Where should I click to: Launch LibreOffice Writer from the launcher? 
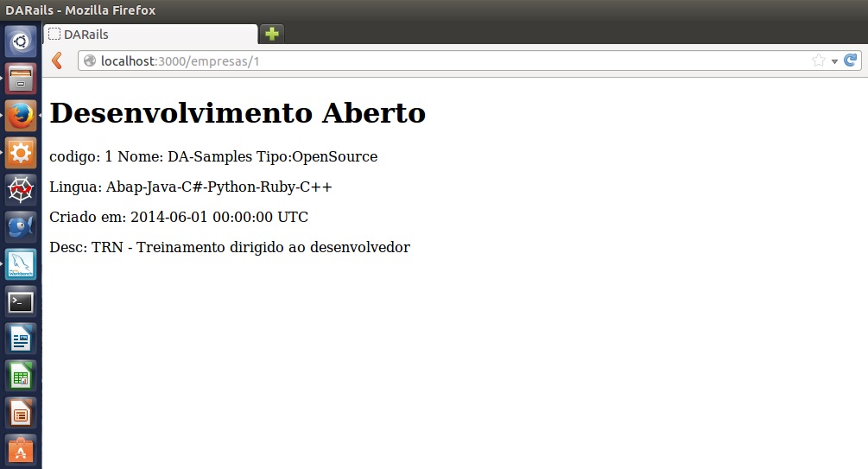[x=21, y=339]
